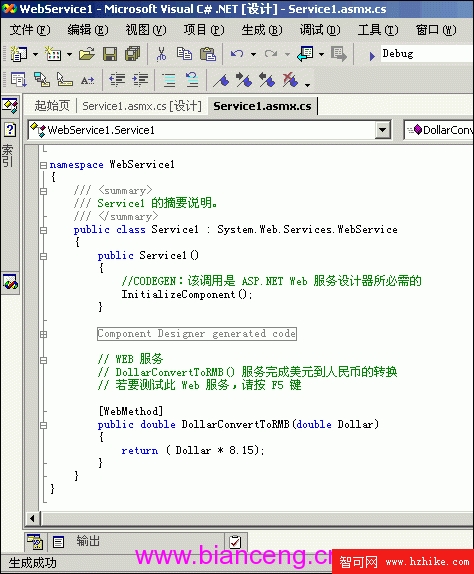Click the Display Parameter Info icon
The height and width of the screenshot is (574, 474).
(41, 79)
